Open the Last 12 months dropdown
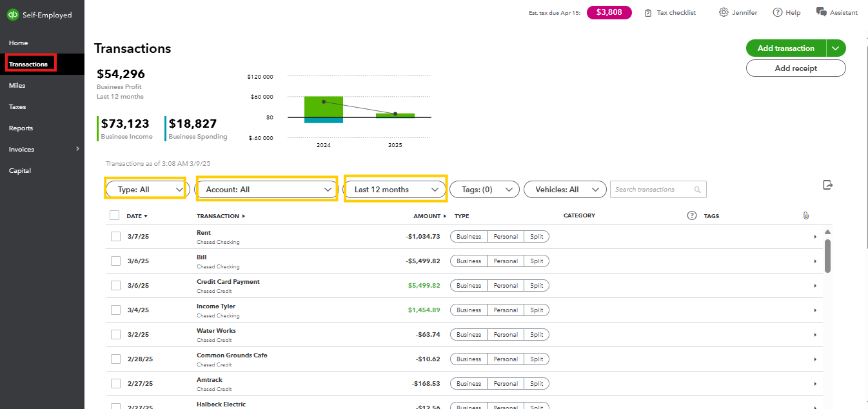The width and height of the screenshot is (868, 409). pos(395,190)
